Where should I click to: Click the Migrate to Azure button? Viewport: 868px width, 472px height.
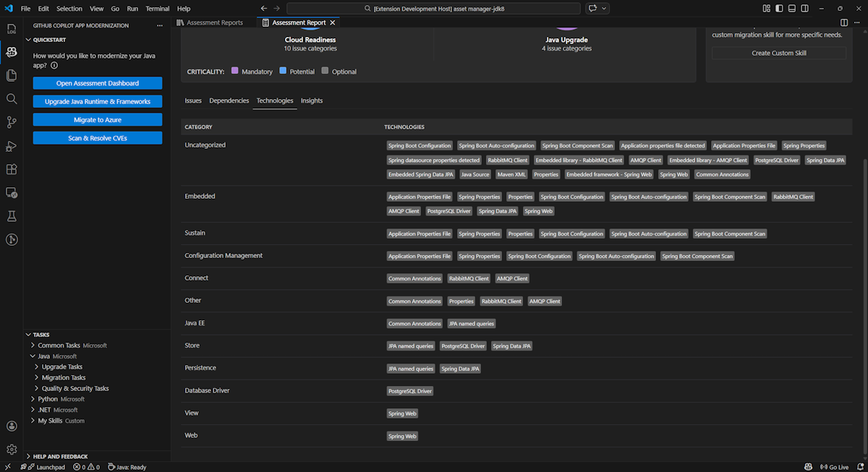click(x=98, y=120)
